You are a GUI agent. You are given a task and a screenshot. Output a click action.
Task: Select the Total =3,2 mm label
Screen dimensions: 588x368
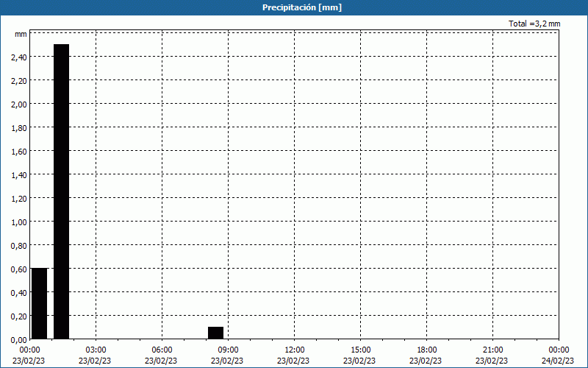click(534, 24)
